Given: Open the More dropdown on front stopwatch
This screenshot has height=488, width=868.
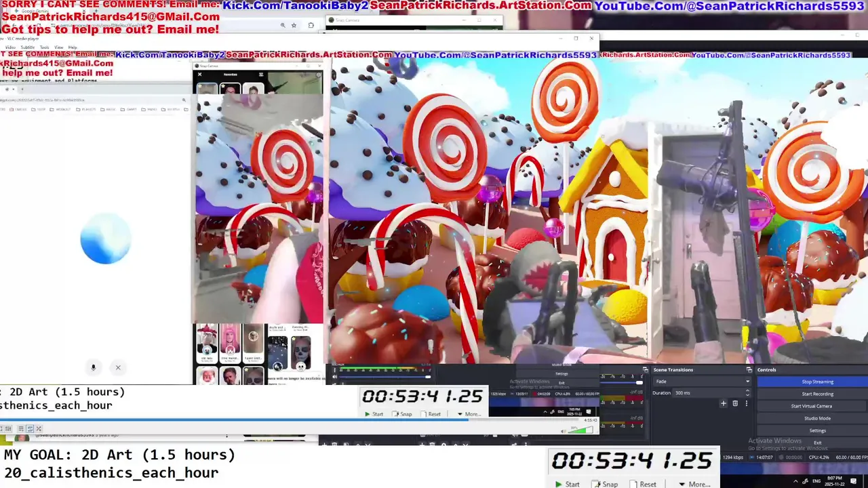Looking at the screenshot, I should tap(694, 484).
